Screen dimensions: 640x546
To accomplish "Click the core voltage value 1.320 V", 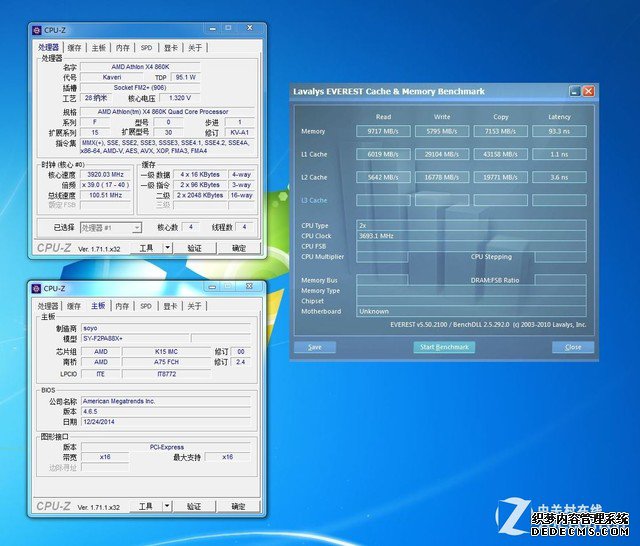I will (x=180, y=98).
